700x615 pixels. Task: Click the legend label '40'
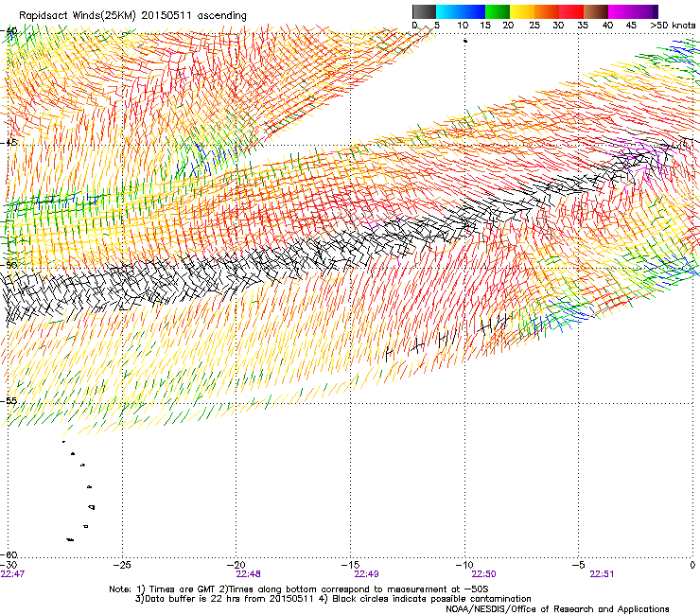[x=607, y=26]
